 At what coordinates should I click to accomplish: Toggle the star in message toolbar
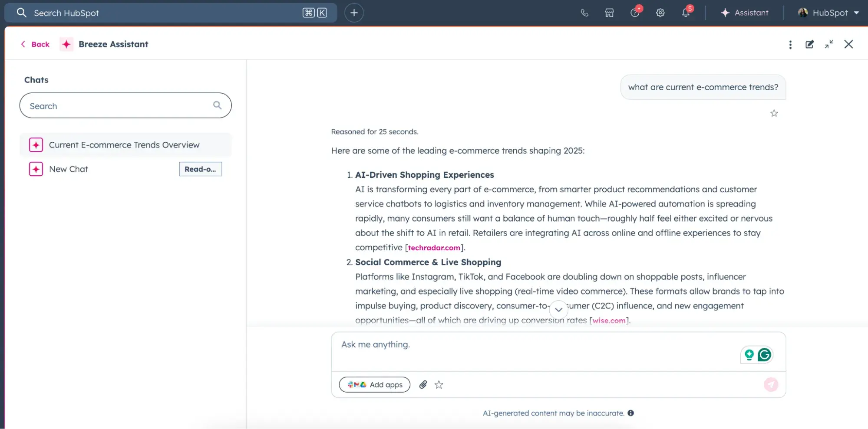[x=439, y=385]
